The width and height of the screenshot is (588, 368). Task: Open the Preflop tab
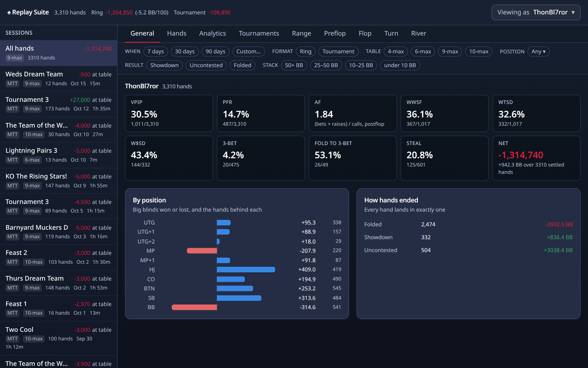(335, 33)
